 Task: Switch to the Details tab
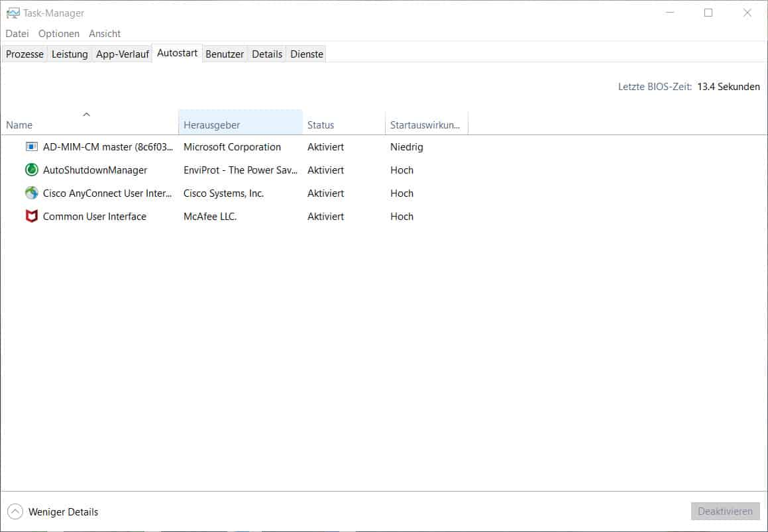[x=267, y=54]
